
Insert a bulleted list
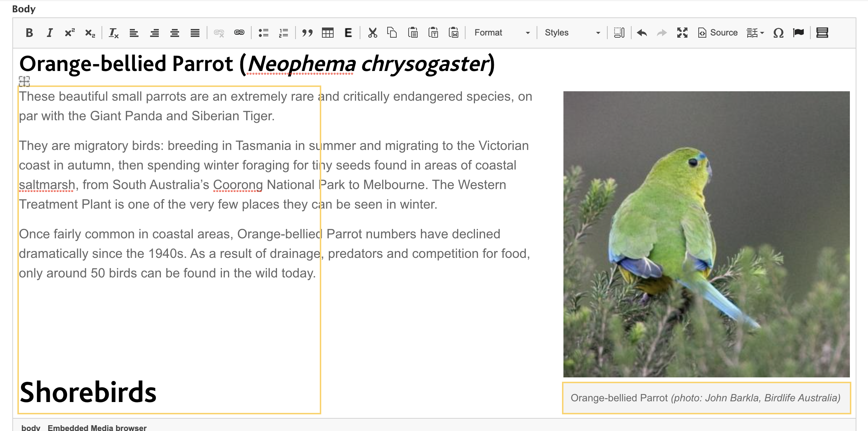pyautogui.click(x=263, y=33)
